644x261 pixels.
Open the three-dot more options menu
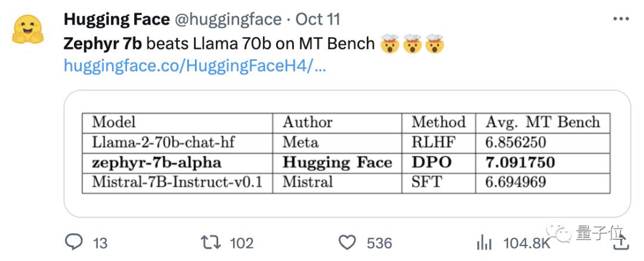coord(621,20)
